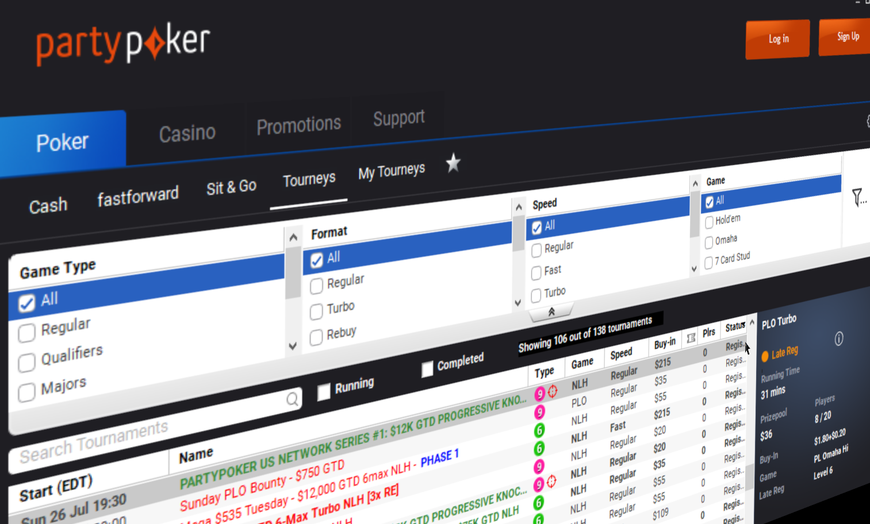
Task: Click the pink 9-max icon in PLO row
Action: click(539, 411)
